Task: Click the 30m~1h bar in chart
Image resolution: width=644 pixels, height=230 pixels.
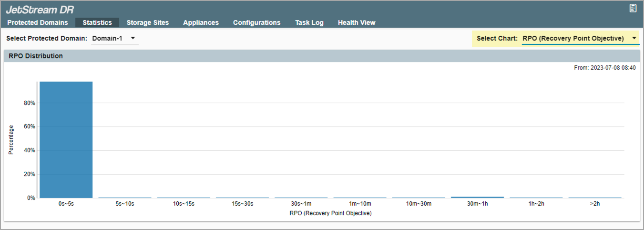Action: (477, 197)
